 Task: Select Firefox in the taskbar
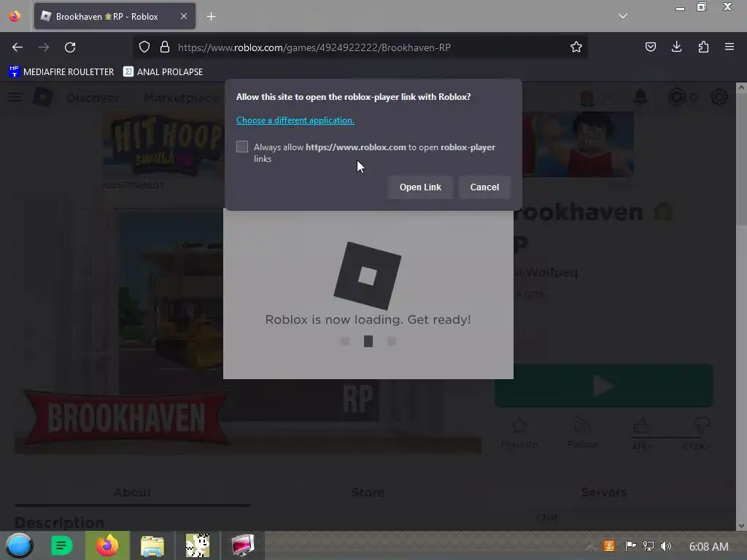click(x=107, y=545)
